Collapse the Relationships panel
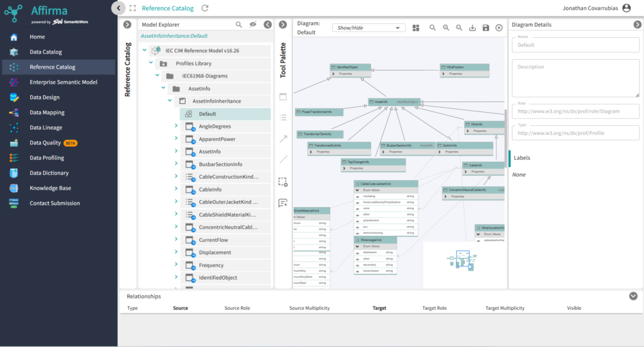The image size is (644, 347). tap(633, 296)
